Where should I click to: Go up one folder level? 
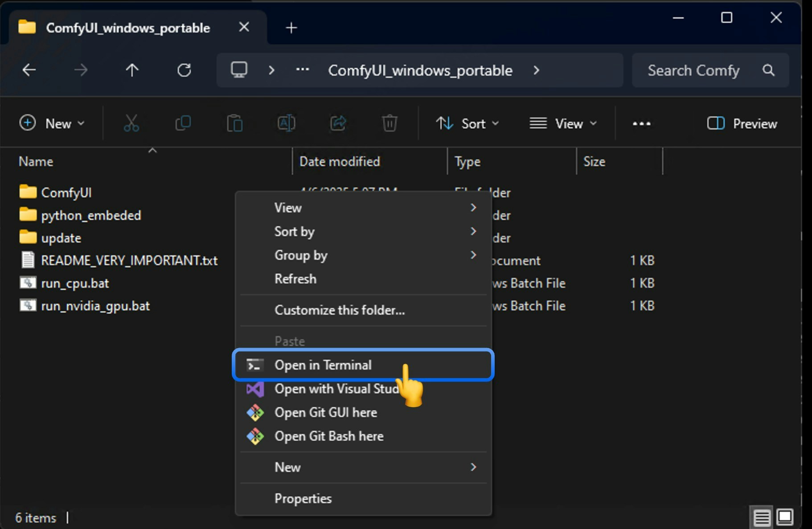[x=132, y=70]
